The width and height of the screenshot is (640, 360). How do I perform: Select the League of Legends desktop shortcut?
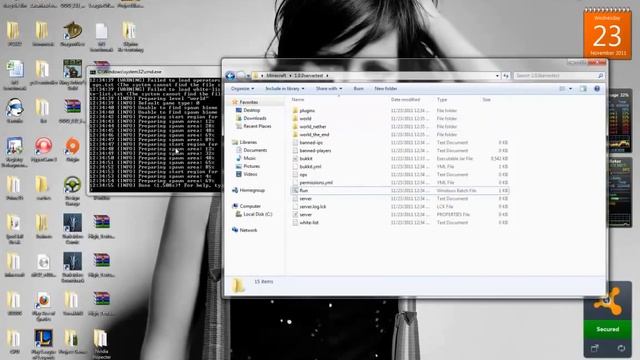(x=43, y=345)
